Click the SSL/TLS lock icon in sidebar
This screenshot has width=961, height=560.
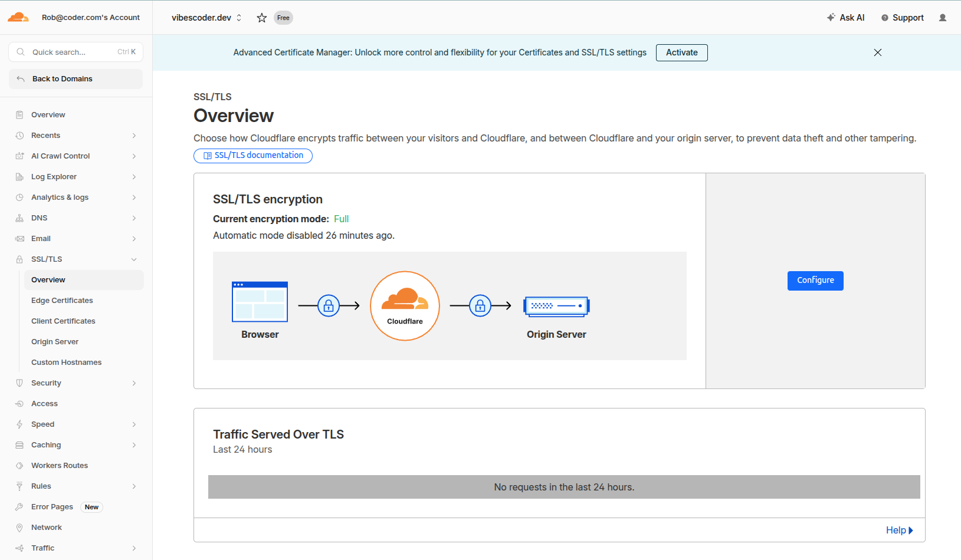19,259
